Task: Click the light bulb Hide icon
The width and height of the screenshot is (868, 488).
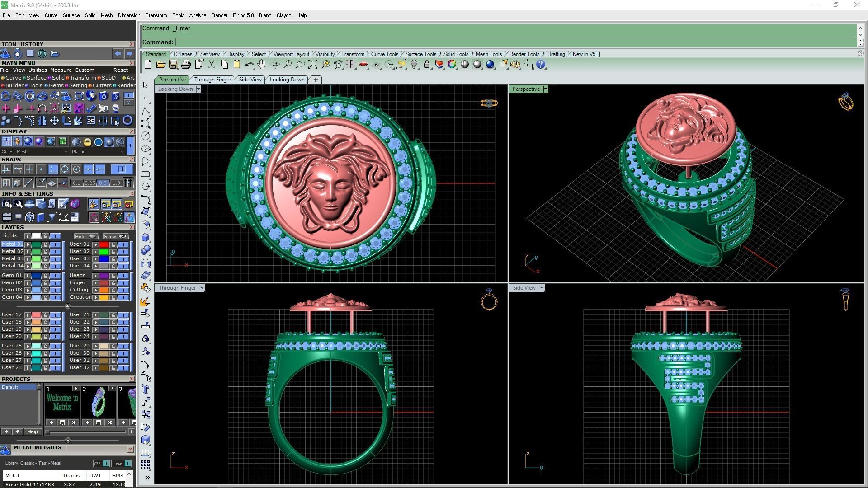Action: point(414,65)
